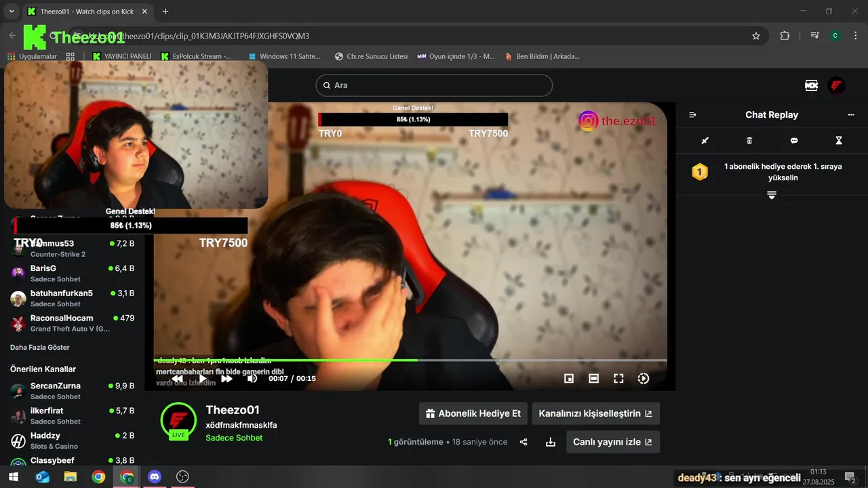868x488 pixels.
Task: Click the sword moderation icon in chat
Action: (705, 141)
